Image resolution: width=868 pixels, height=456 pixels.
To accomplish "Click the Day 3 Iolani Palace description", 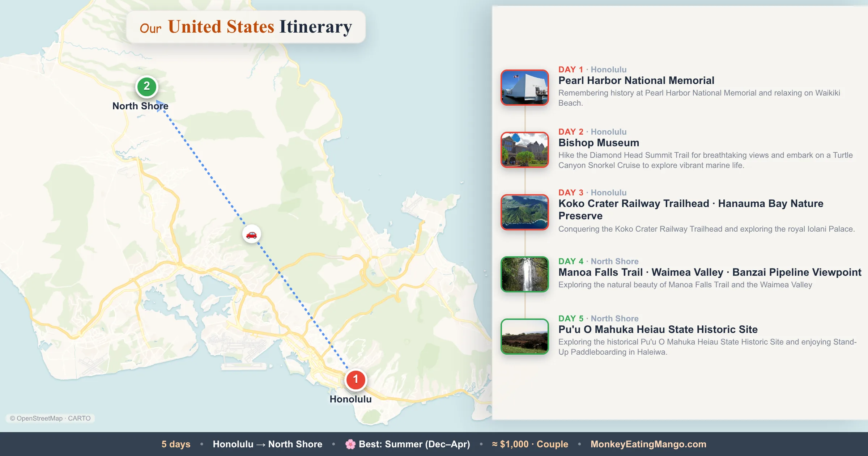I will [706, 229].
